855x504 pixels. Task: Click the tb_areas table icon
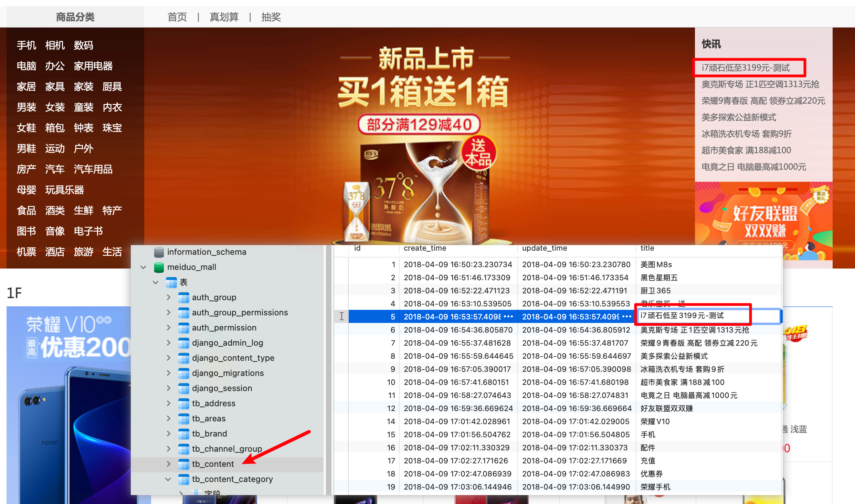point(183,419)
